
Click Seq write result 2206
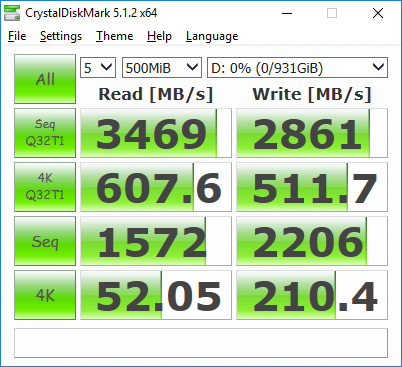point(312,241)
